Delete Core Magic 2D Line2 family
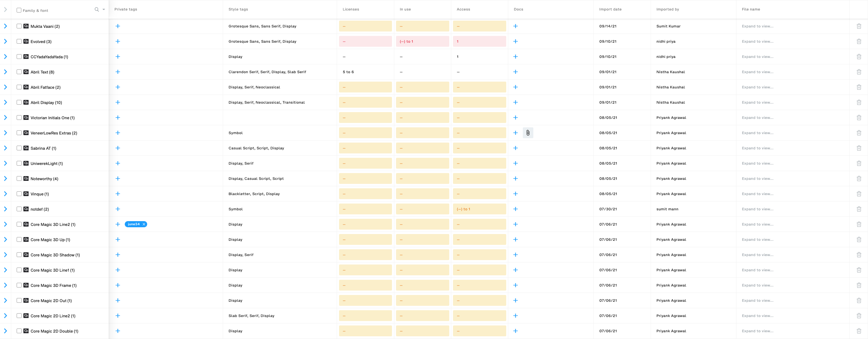The width and height of the screenshot is (868, 339). coord(859,316)
